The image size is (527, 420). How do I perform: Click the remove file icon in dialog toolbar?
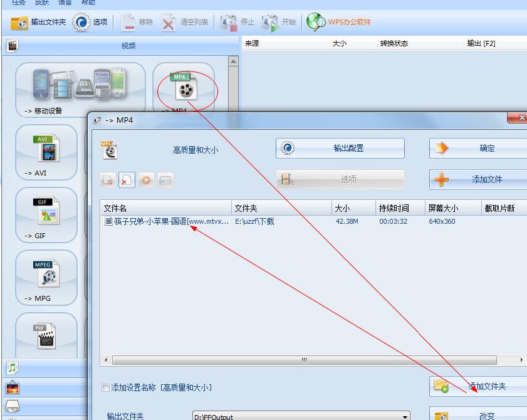[x=125, y=180]
